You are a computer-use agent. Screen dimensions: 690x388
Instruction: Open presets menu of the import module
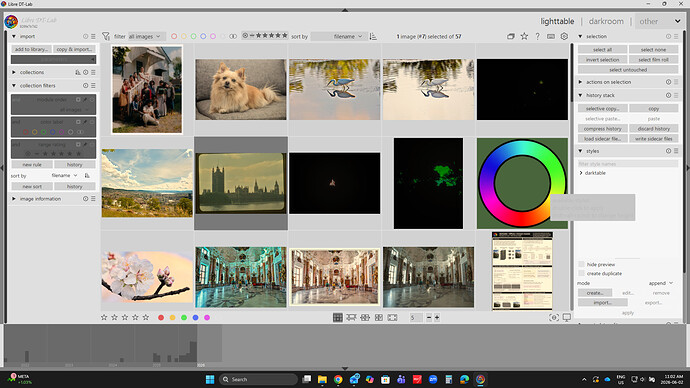coord(93,36)
